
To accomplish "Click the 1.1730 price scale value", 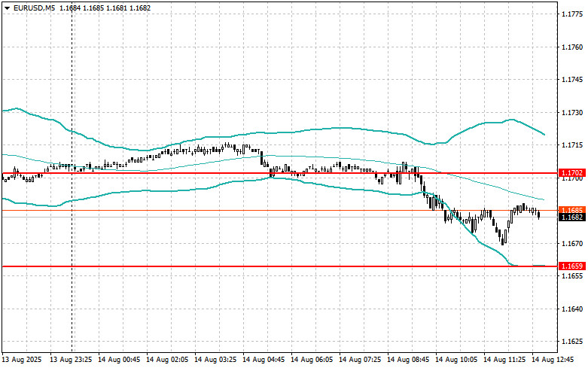I will coord(572,113).
